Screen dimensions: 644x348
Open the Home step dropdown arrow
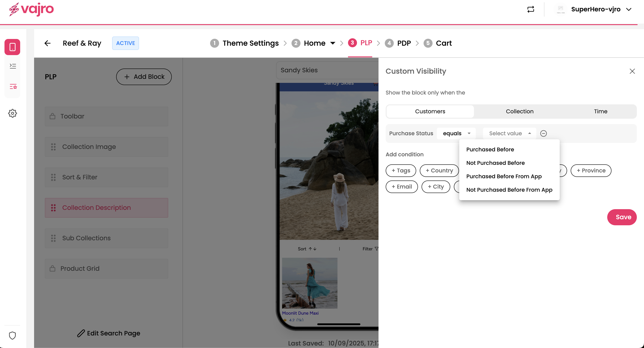(x=332, y=43)
